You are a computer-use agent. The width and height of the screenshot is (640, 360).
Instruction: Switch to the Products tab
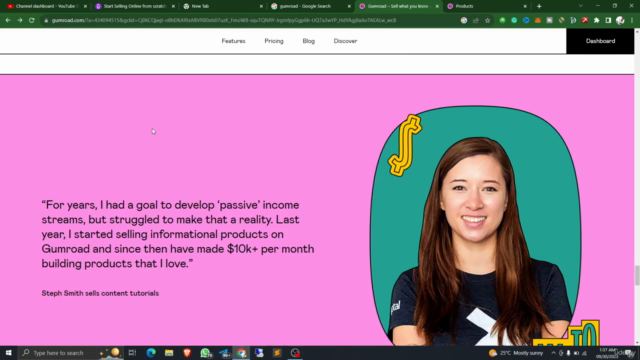pos(487,6)
